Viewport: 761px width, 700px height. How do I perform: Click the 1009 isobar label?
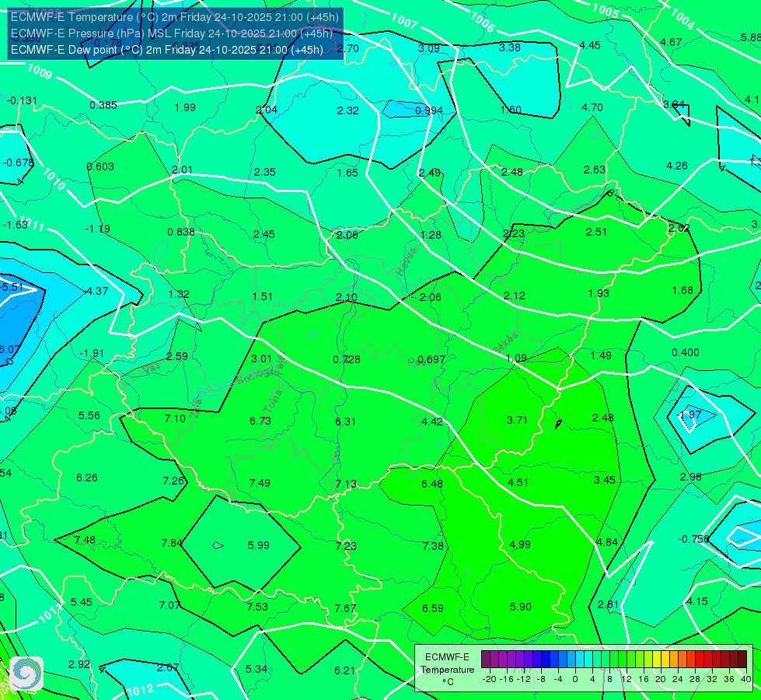click(40, 72)
